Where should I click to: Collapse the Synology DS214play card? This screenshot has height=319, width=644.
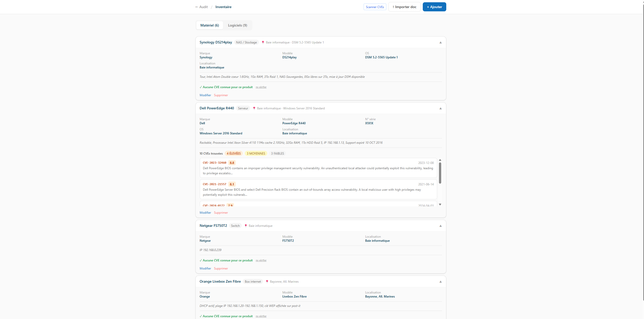(x=440, y=42)
